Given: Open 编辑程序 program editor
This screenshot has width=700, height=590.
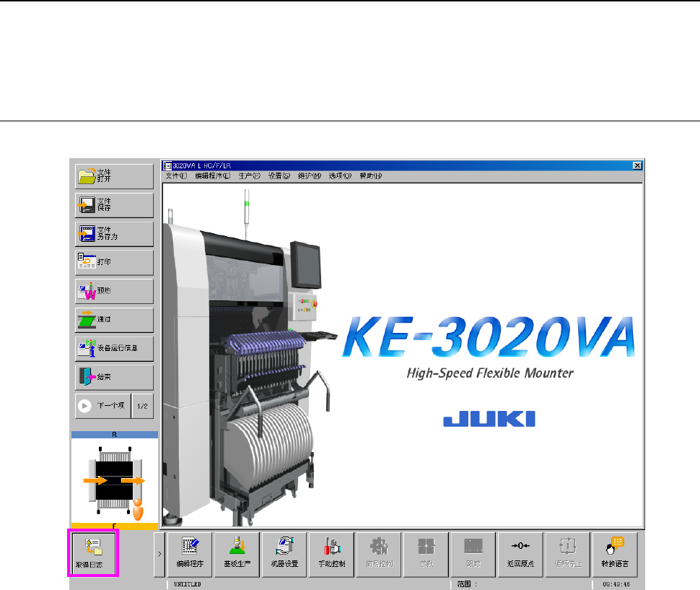Looking at the screenshot, I should (190, 555).
